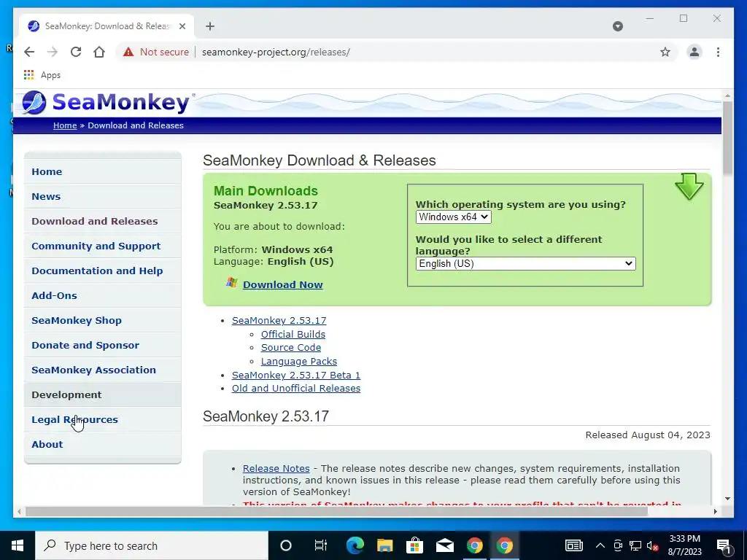Click the Windows flag icon beside Download Now
The image size is (747, 560).
[x=231, y=283]
